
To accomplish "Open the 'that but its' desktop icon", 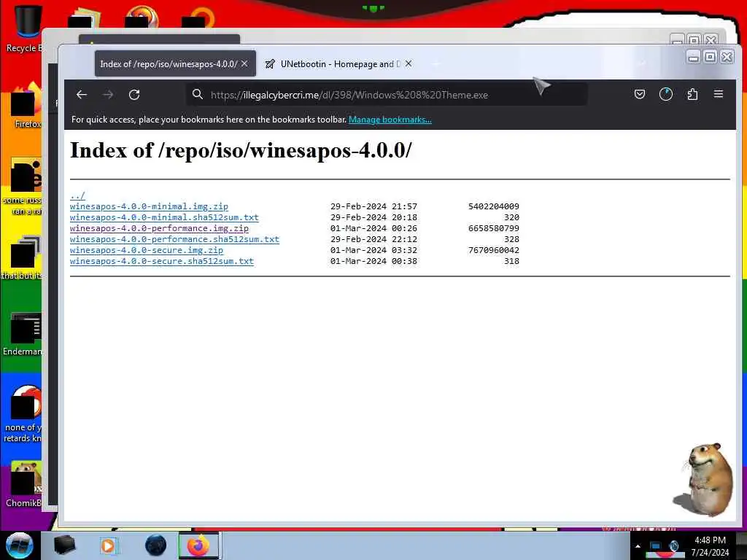I will (x=23, y=257).
